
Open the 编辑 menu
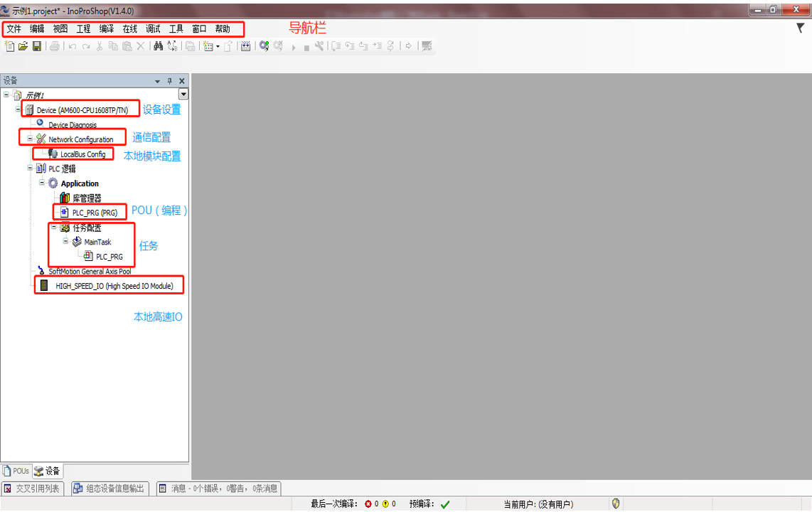click(x=37, y=29)
